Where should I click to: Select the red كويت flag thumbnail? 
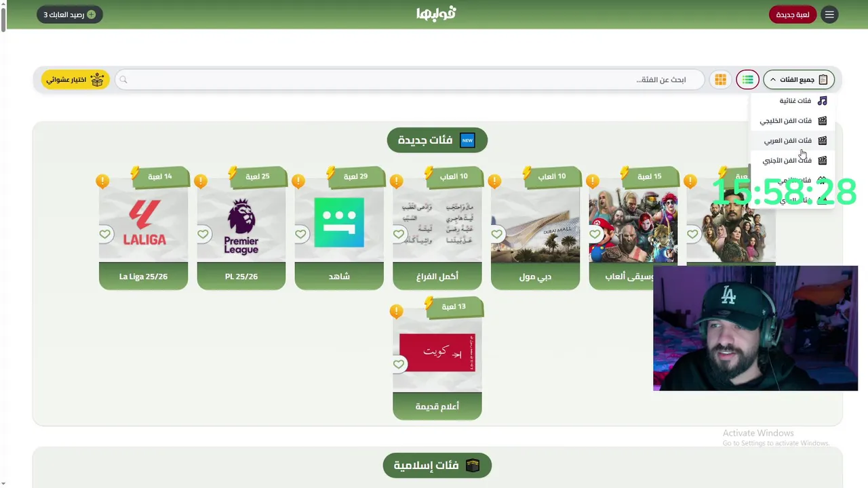pos(437,353)
